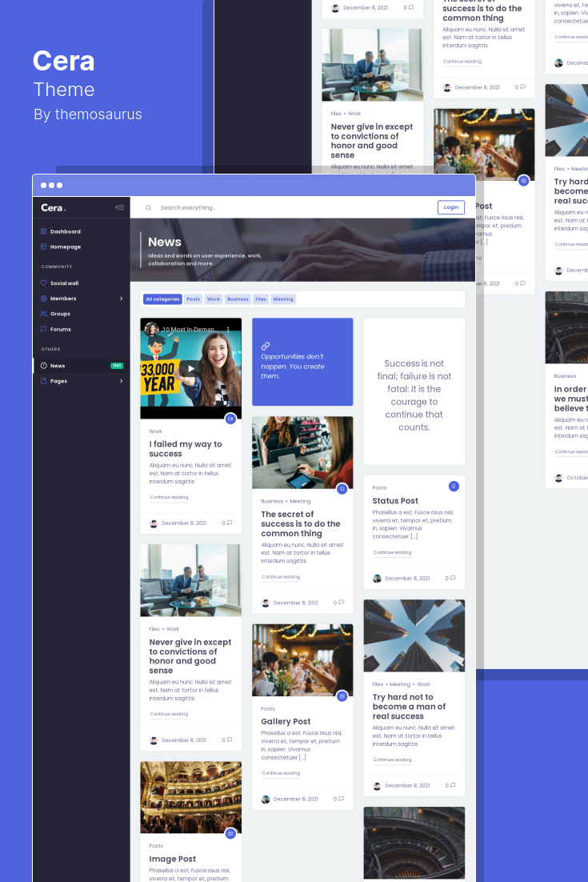Viewport: 588px width, 882px height.
Task: Filter news by Business category
Action: tap(238, 299)
